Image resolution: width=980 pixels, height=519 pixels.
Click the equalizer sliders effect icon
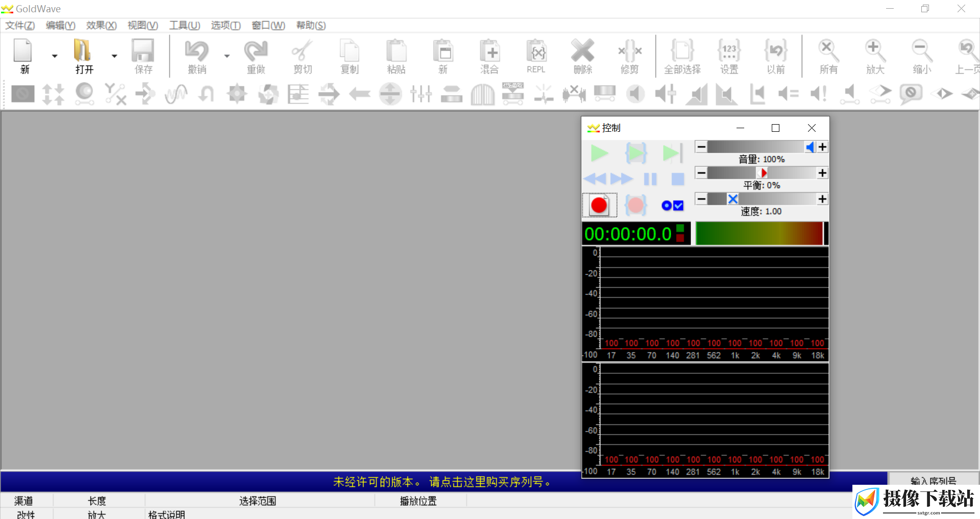pos(421,94)
